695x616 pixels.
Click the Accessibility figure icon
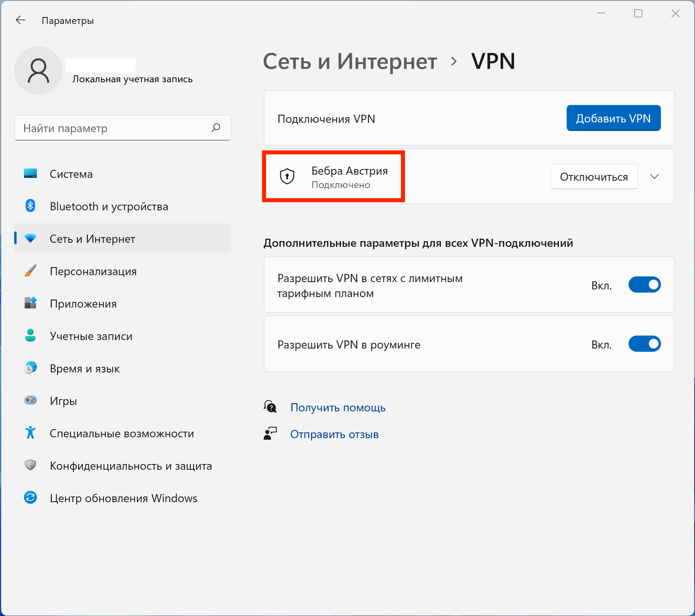coord(30,433)
